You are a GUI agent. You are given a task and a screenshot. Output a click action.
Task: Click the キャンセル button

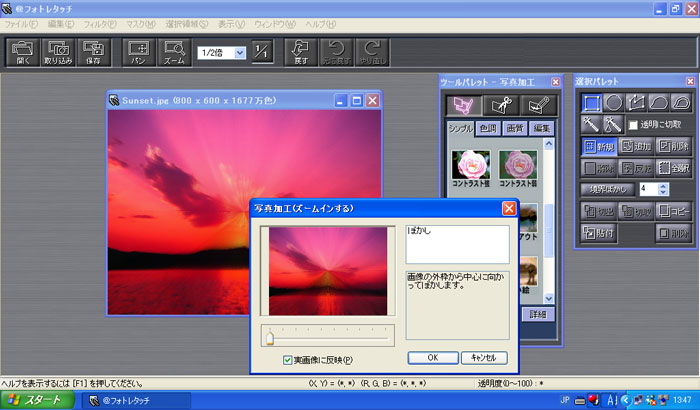pos(483,357)
